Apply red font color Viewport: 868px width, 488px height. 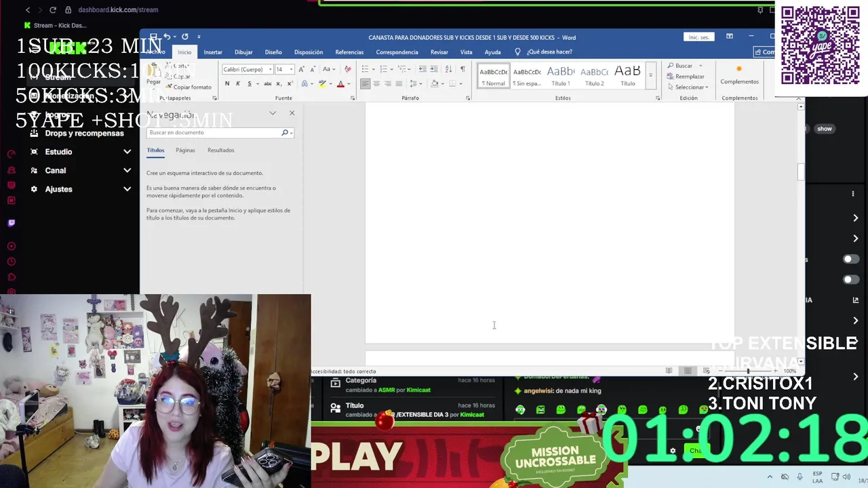(340, 83)
